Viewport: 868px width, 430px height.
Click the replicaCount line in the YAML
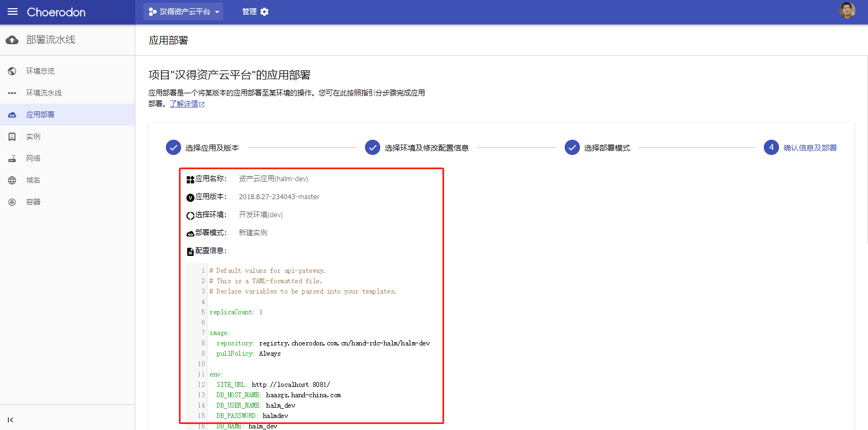coord(236,312)
